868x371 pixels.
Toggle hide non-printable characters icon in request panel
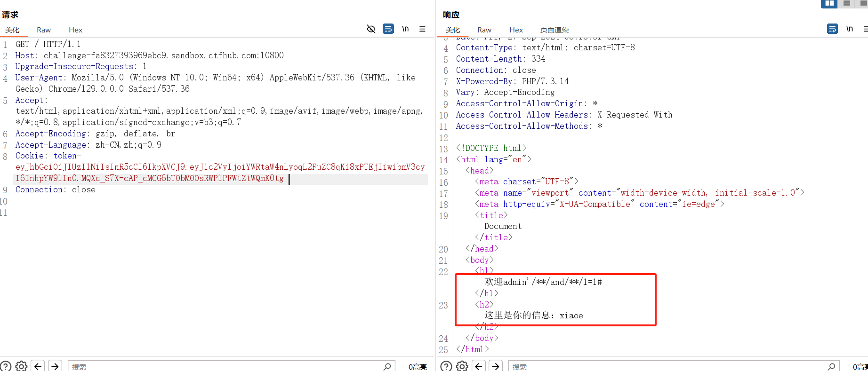(x=371, y=29)
